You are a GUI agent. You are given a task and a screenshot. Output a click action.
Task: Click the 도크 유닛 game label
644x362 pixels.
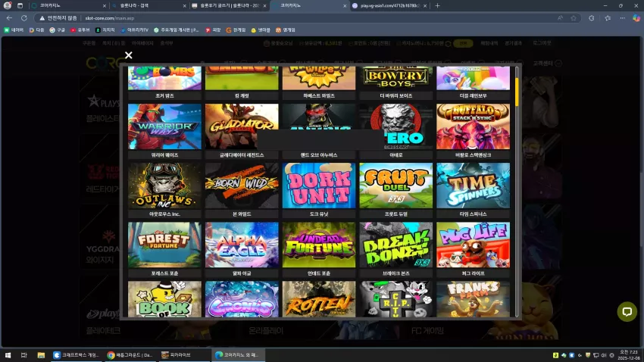pos(319,214)
